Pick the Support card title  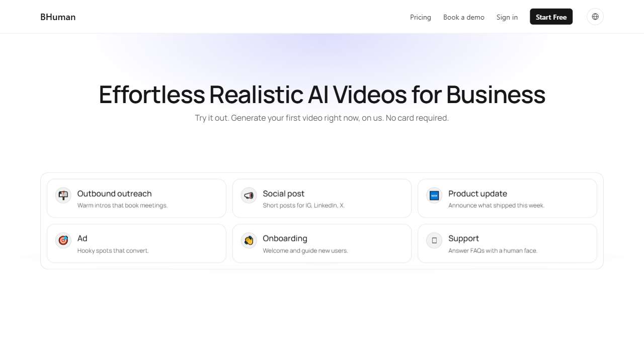[x=463, y=238]
